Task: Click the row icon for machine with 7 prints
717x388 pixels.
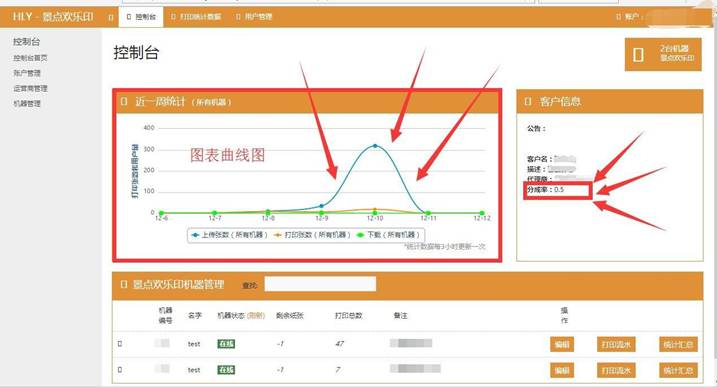Action: click(120, 369)
